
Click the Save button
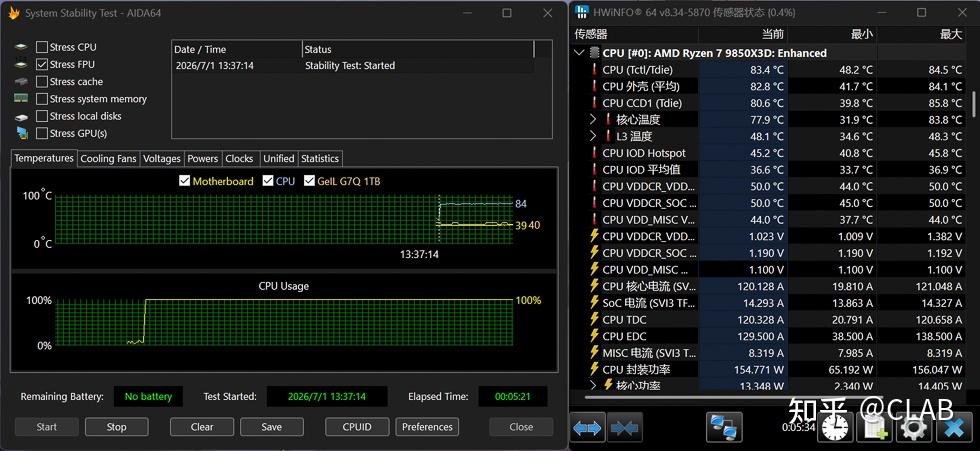[x=271, y=427]
